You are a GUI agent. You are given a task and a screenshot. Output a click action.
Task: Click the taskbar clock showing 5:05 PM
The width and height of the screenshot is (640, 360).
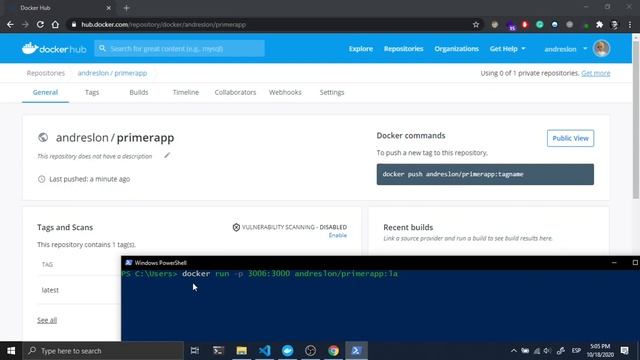click(x=600, y=351)
